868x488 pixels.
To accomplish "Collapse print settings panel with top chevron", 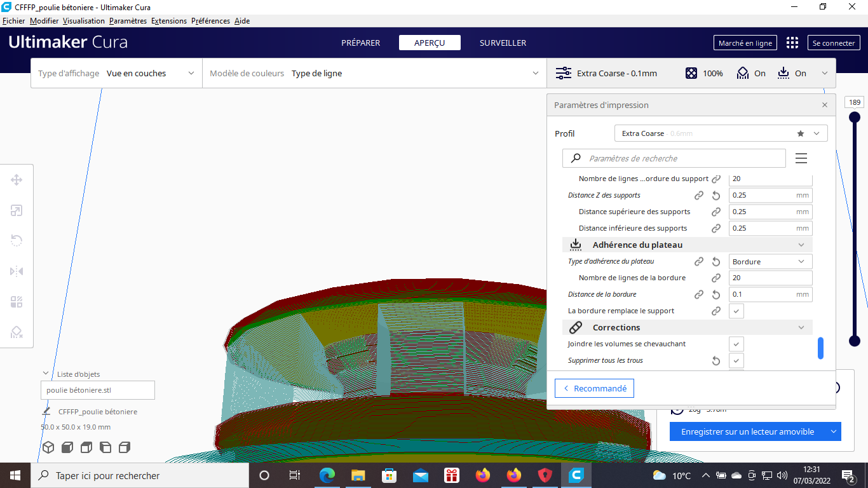I will click(x=825, y=73).
